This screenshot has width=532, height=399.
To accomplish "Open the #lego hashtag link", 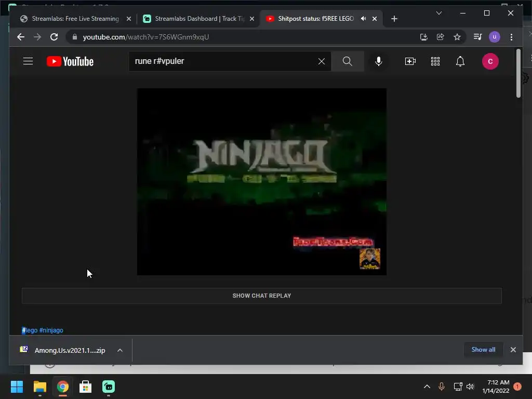I will click(x=30, y=330).
